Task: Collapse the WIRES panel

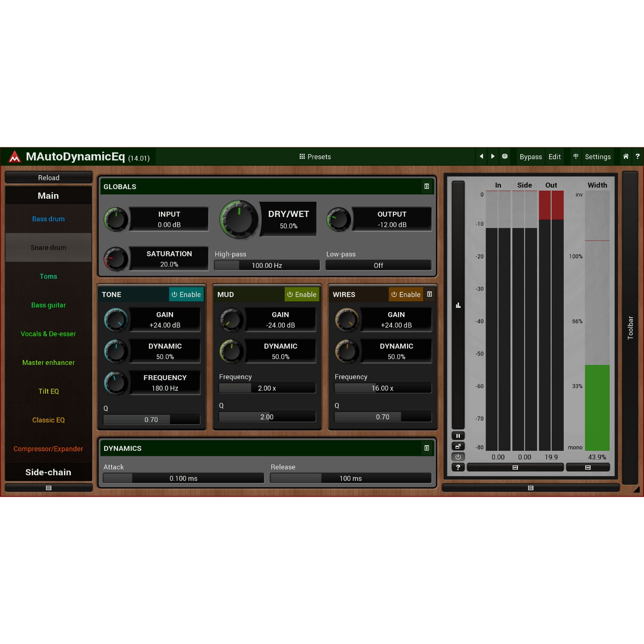Action: pos(429,294)
